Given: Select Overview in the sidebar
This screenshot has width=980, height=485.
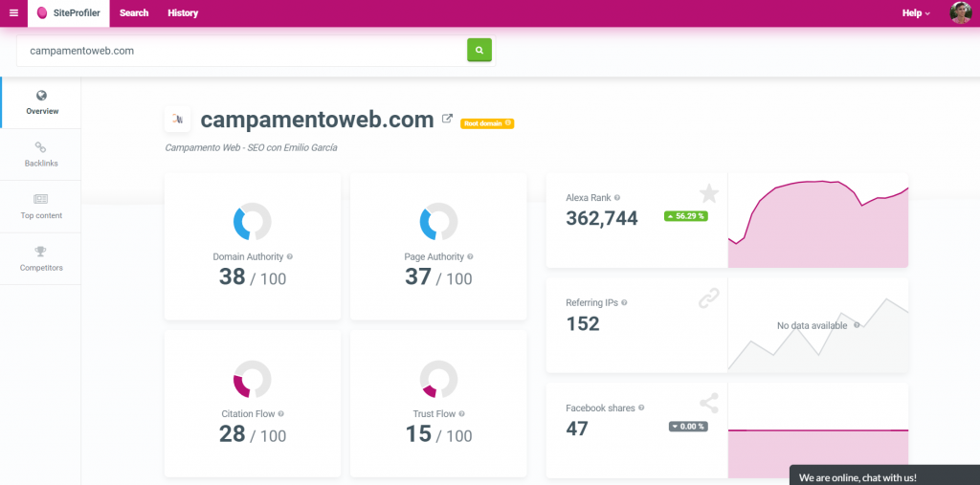Looking at the screenshot, I should click(42, 102).
